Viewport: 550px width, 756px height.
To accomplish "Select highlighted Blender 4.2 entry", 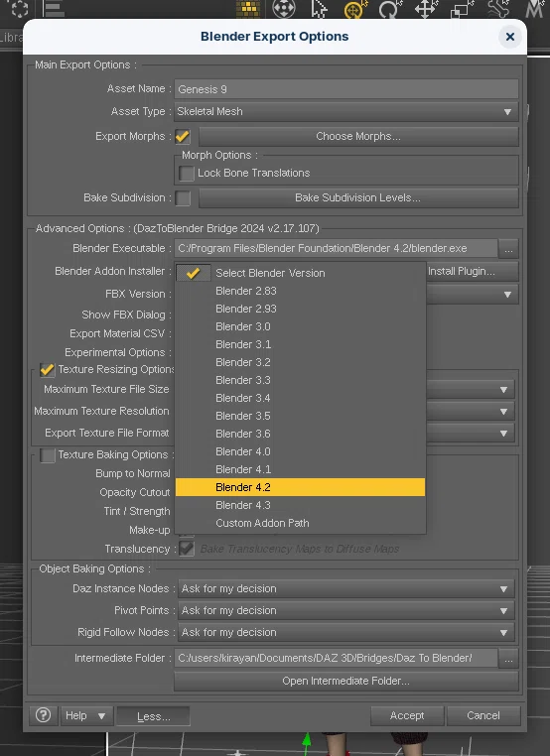I will click(300, 487).
